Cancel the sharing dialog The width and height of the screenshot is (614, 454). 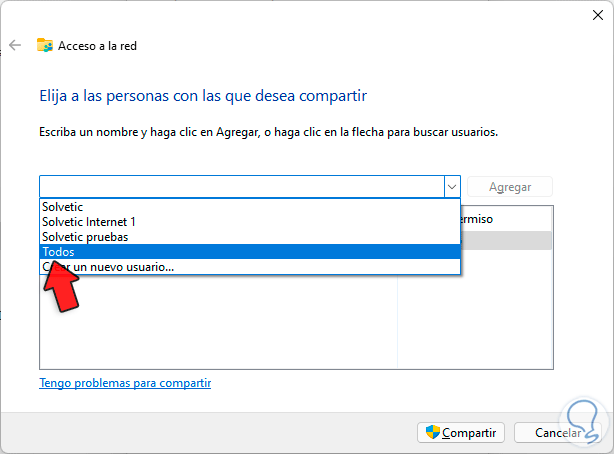[x=558, y=433]
